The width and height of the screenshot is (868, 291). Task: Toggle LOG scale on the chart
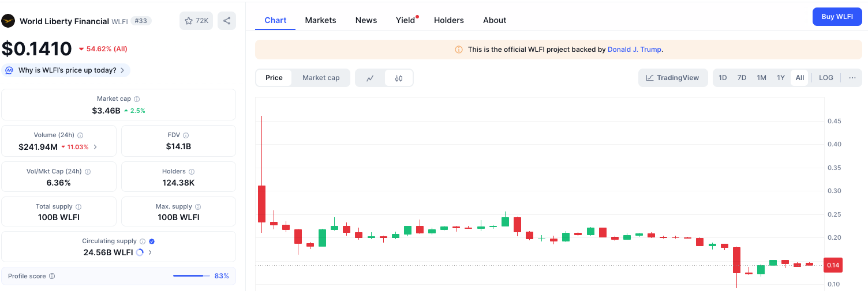tap(826, 78)
